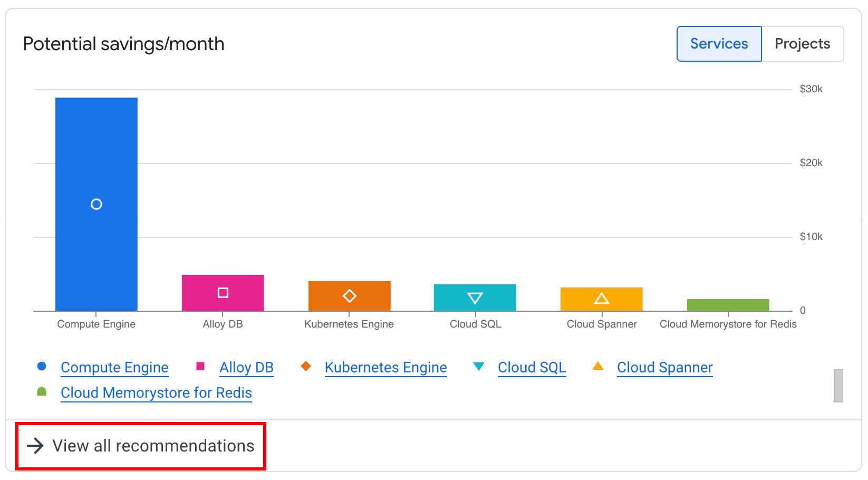This screenshot has width=868, height=480.
Task: Click the Alloy DB bar in the chart
Action: tap(223, 292)
